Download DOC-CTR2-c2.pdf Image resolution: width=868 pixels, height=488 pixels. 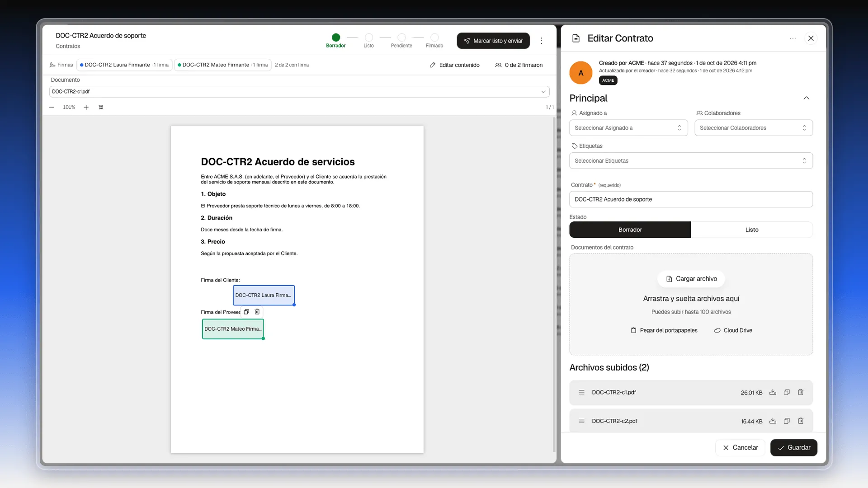pyautogui.click(x=773, y=421)
